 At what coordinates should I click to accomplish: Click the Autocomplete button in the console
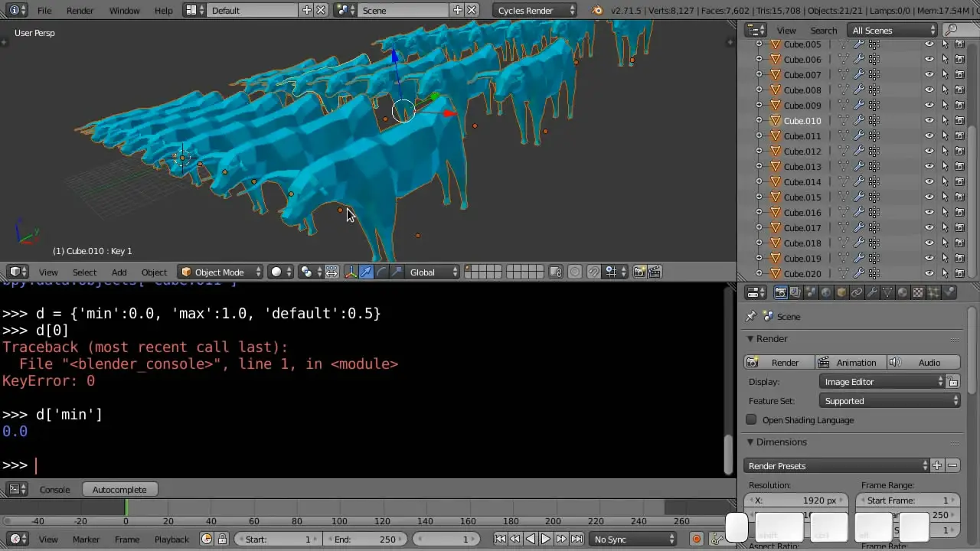(119, 490)
